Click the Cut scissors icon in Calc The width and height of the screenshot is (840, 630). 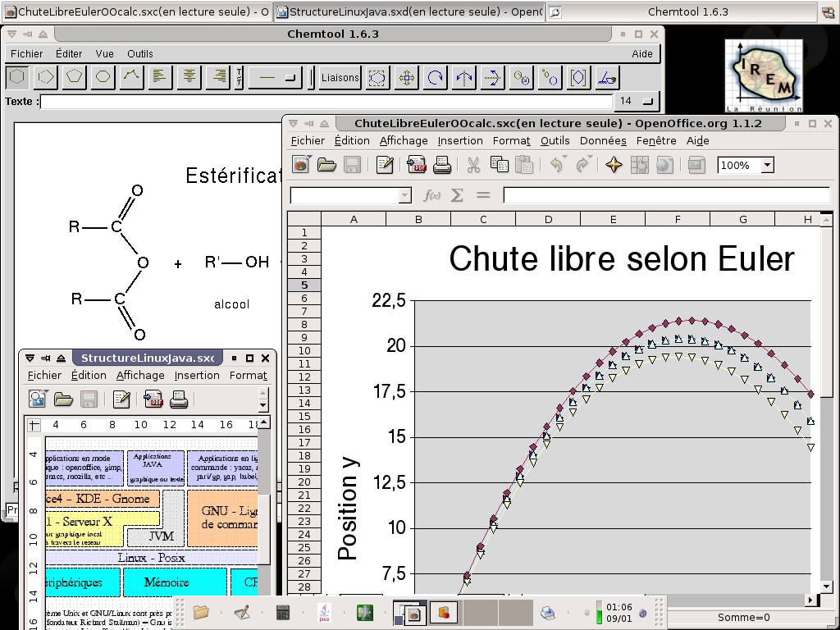pyautogui.click(x=473, y=165)
